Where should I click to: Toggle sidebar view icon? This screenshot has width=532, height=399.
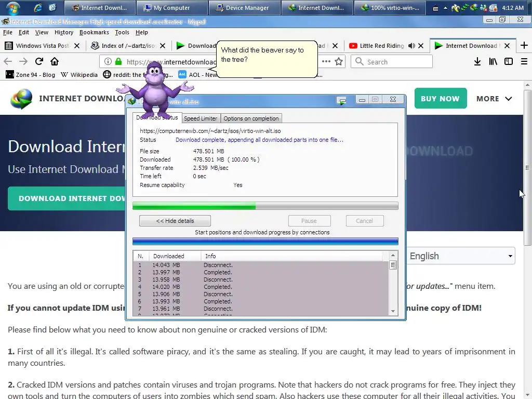(x=508, y=61)
